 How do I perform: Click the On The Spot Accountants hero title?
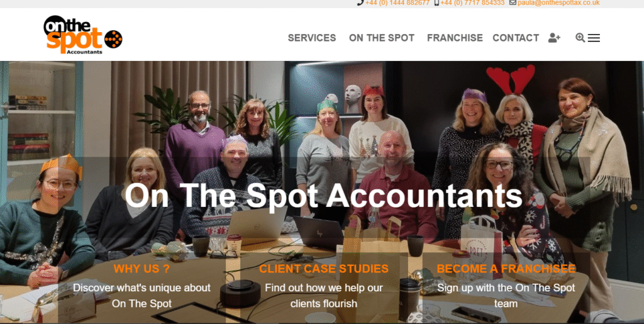tap(323, 196)
